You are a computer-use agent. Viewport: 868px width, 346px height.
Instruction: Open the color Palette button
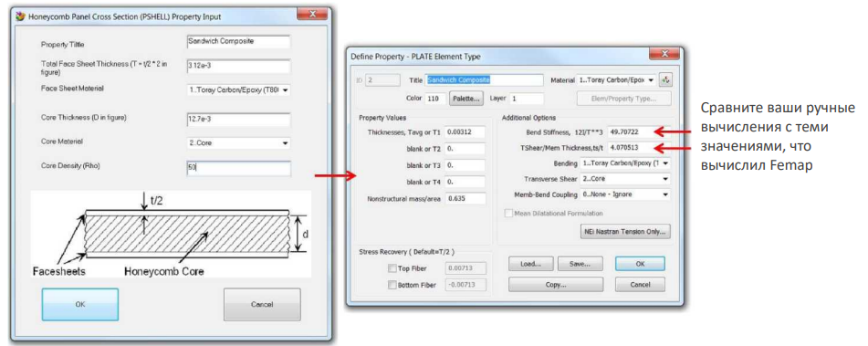point(466,99)
